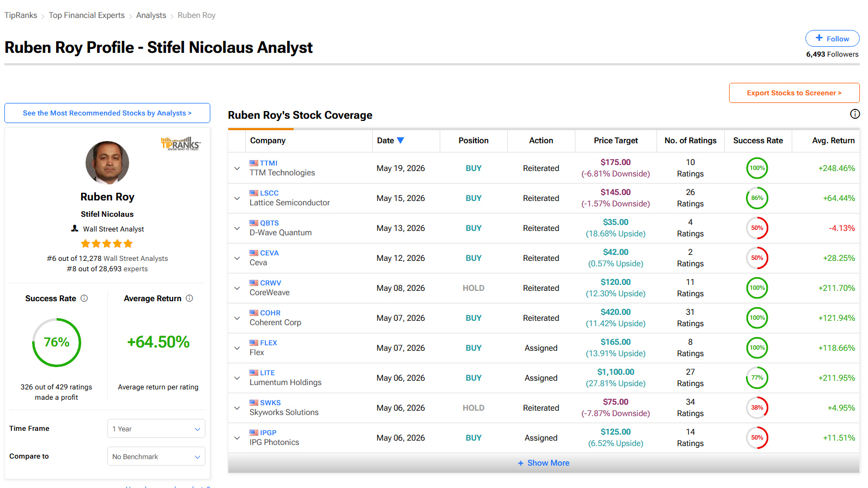Click the info icon next to Success Rate
Screen dimensions: 868x488
[84, 298]
